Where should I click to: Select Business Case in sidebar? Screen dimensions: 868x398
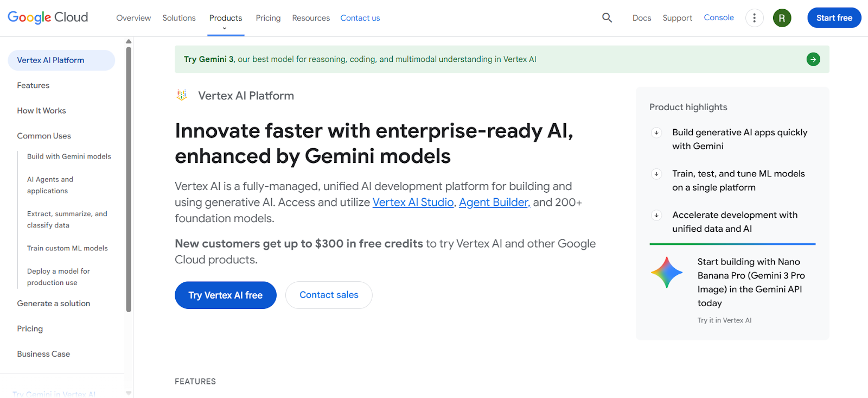(x=43, y=354)
